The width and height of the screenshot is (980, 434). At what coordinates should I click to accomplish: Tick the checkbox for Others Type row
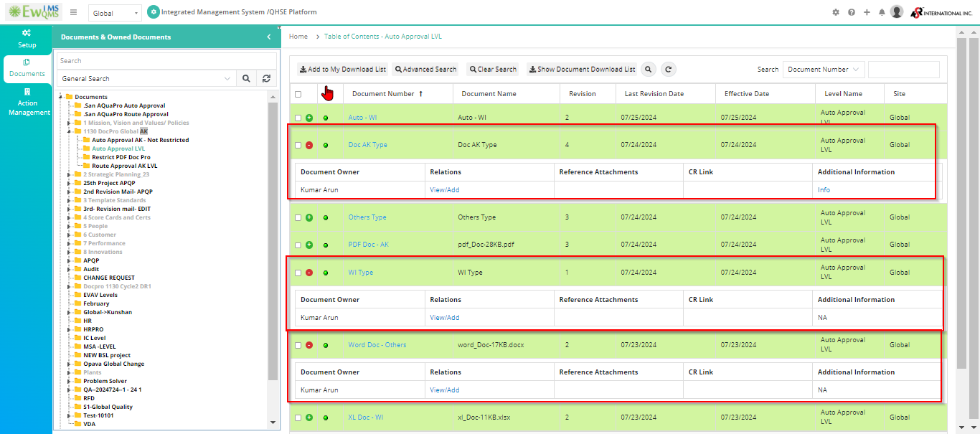(x=298, y=217)
